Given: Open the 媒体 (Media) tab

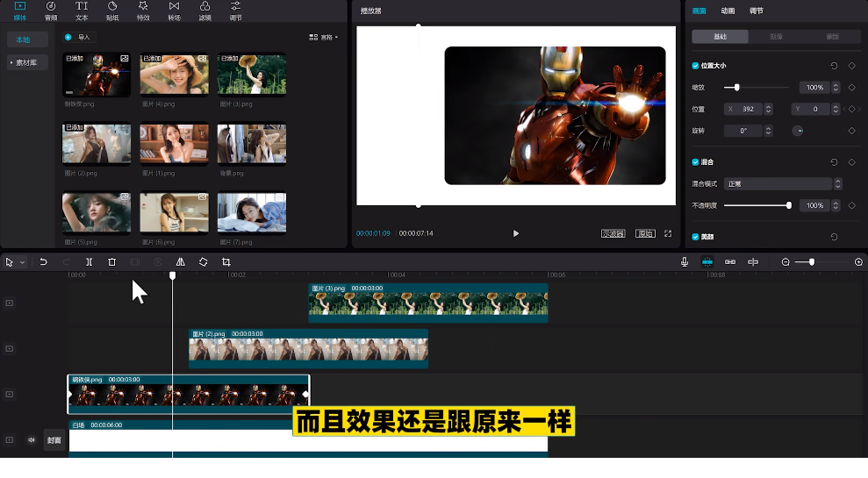Looking at the screenshot, I should point(20,11).
